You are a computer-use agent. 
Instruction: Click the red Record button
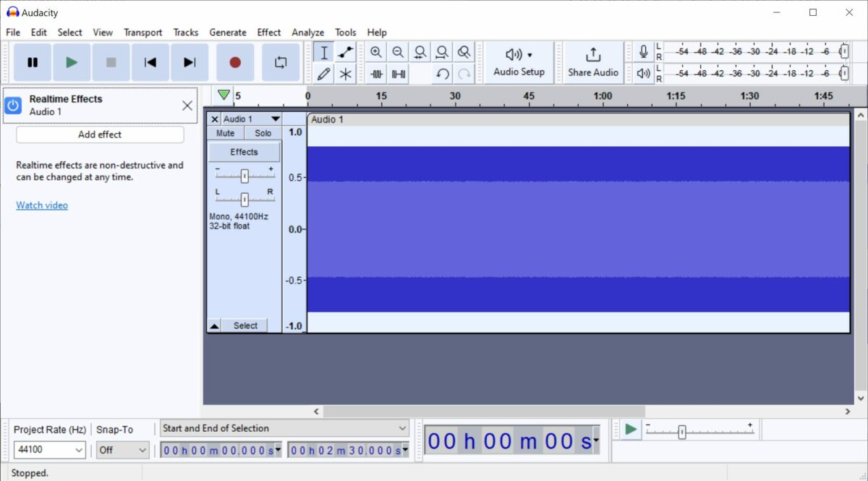234,62
